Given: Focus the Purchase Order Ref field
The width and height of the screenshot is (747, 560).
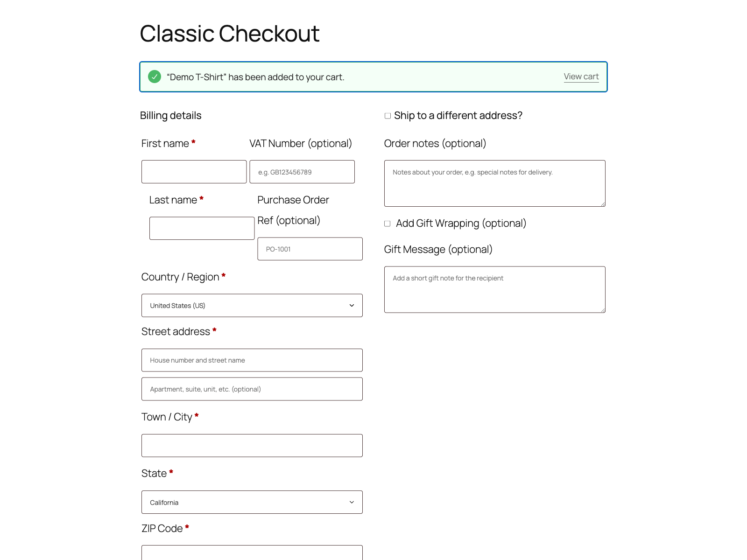Looking at the screenshot, I should (x=310, y=249).
